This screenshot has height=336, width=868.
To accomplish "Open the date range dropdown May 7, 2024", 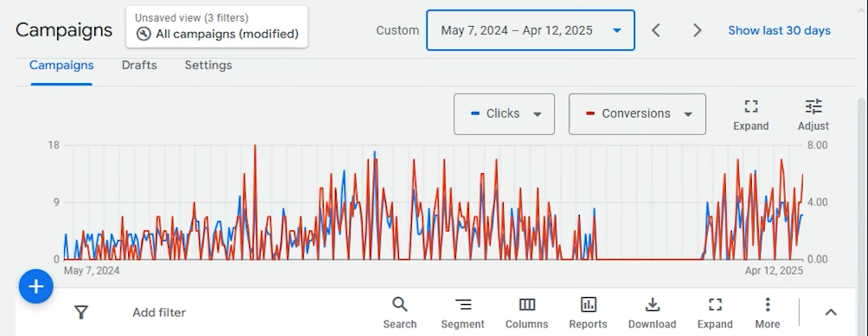I will point(530,30).
